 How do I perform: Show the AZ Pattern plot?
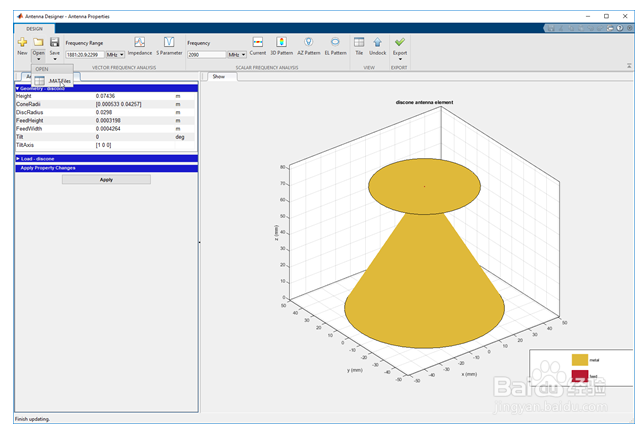pos(308,46)
